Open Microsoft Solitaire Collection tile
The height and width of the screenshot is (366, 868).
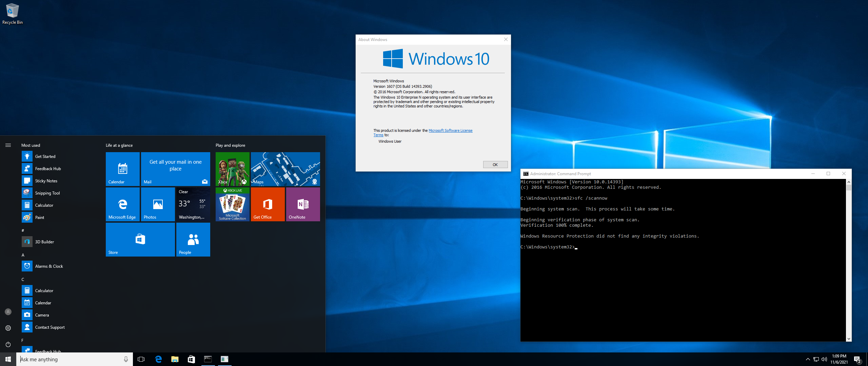click(x=233, y=204)
